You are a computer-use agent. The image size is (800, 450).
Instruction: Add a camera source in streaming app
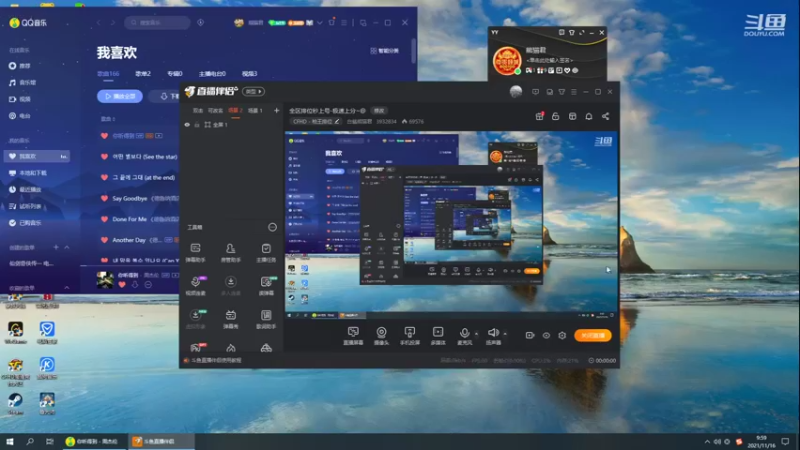(381, 336)
